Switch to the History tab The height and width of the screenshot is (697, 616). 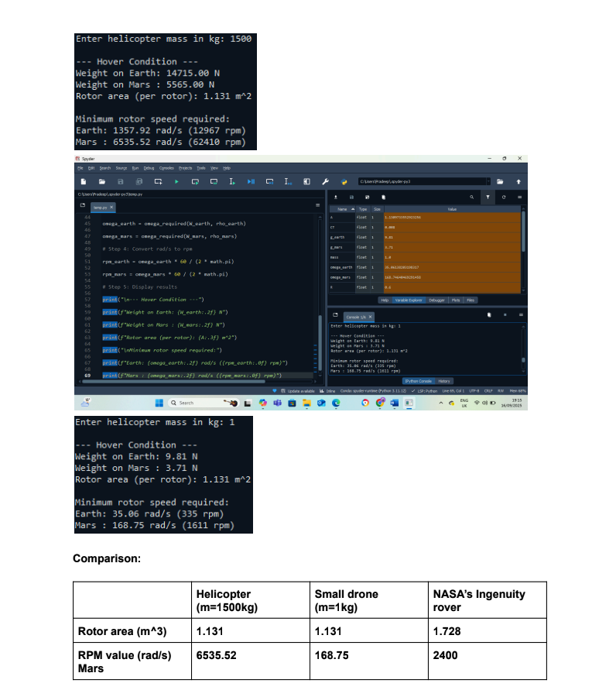point(443,381)
